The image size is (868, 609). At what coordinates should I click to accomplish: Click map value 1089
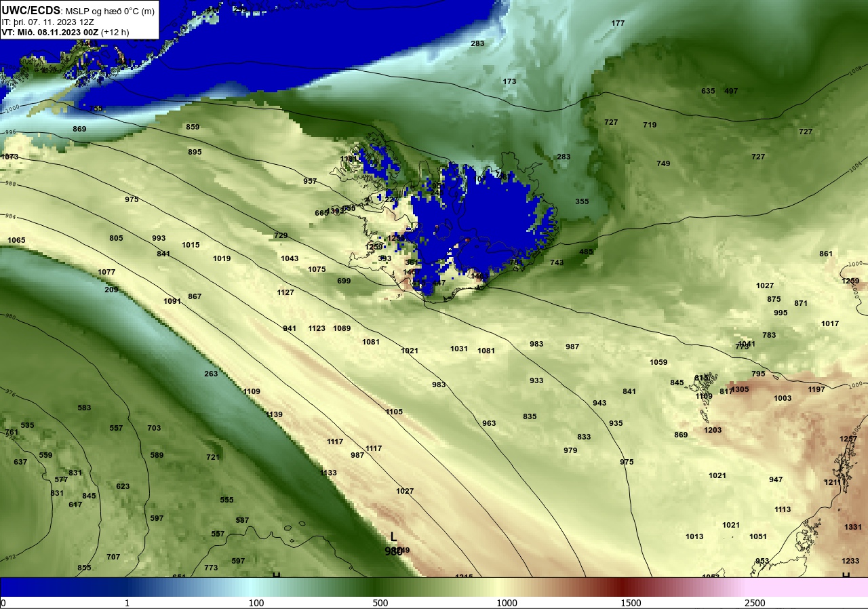[342, 328]
